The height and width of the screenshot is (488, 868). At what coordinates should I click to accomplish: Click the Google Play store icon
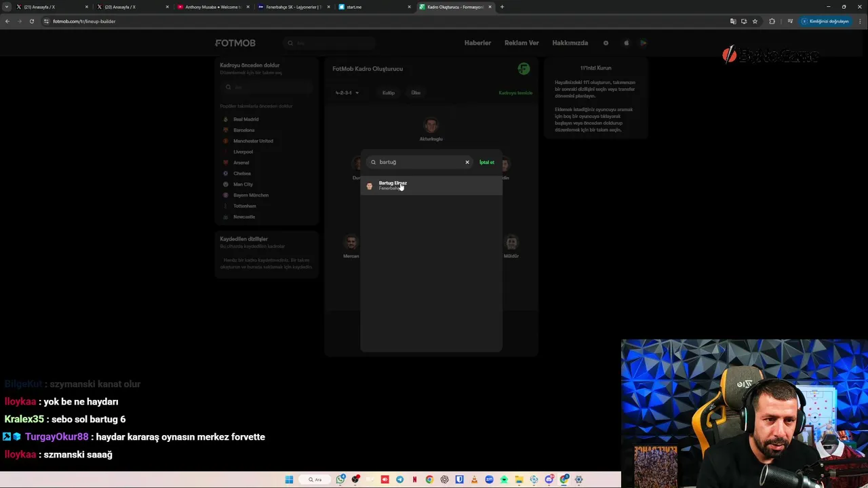643,43
